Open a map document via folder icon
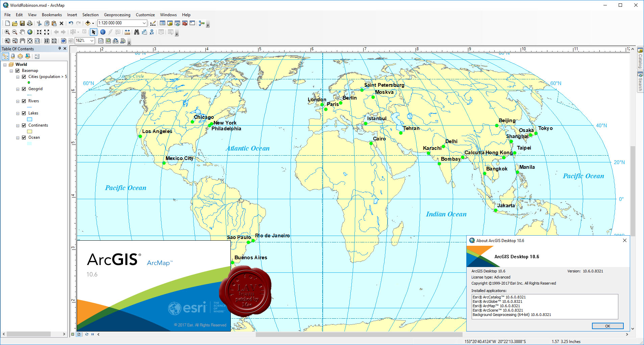The height and width of the screenshot is (345, 644). coord(15,23)
